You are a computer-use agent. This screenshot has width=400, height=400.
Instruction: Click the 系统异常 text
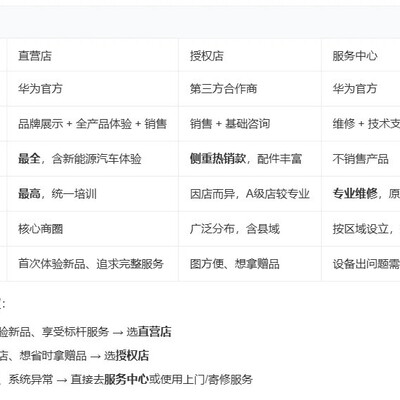pos(31,379)
